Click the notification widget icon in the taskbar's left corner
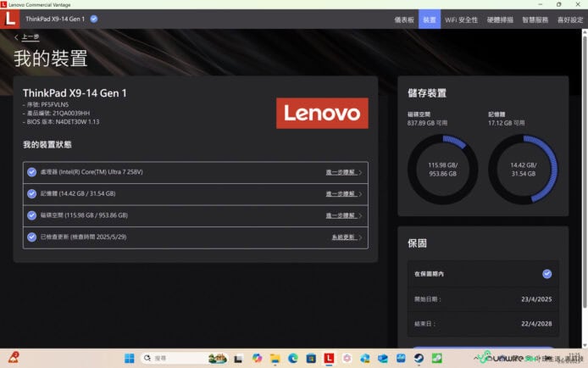Viewport: 588px width, 368px height. tap(14, 358)
